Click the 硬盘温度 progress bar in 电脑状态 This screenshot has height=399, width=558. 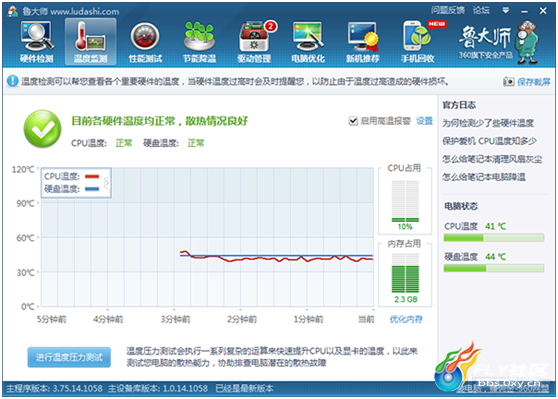(x=494, y=268)
